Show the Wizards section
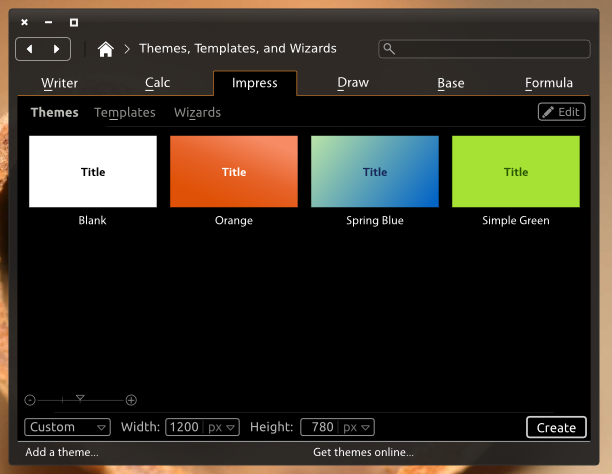Viewport: 612px width, 474px height. pyautogui.click(x=197, y=112)
